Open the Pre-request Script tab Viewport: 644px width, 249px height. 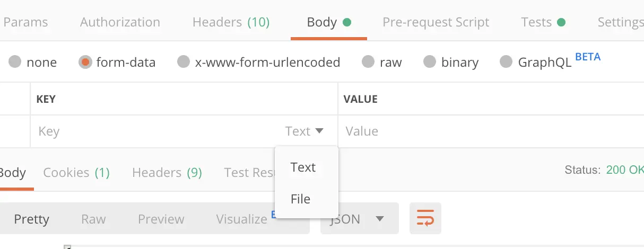(436, 22)
